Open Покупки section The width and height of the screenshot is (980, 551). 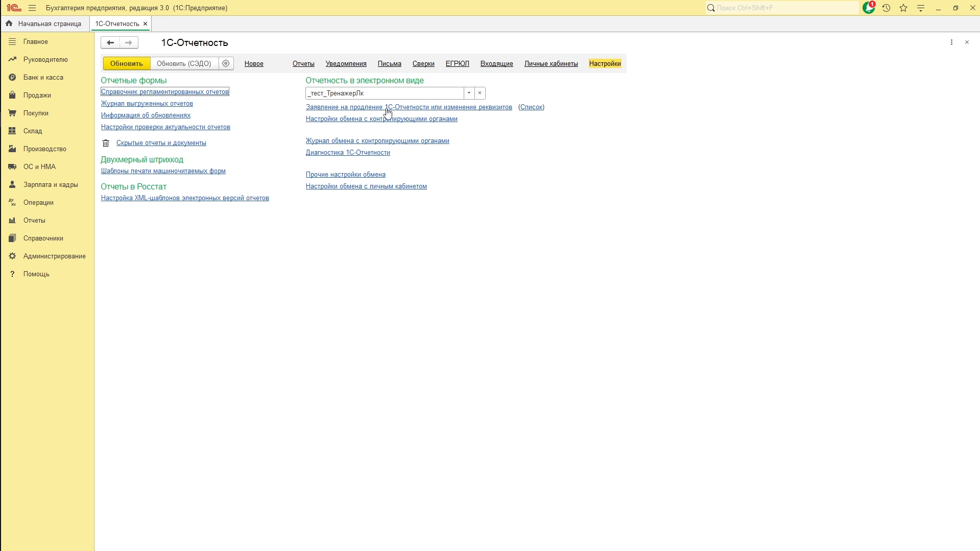point(36,113)
